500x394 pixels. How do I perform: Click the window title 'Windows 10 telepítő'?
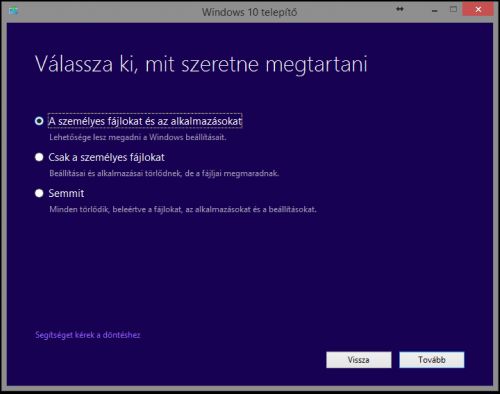(x=249, y=12)
